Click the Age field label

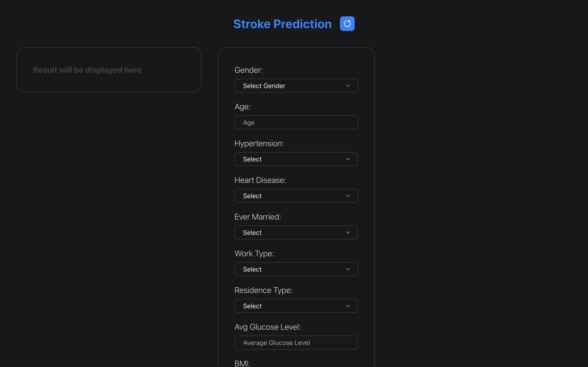[242, 107]
